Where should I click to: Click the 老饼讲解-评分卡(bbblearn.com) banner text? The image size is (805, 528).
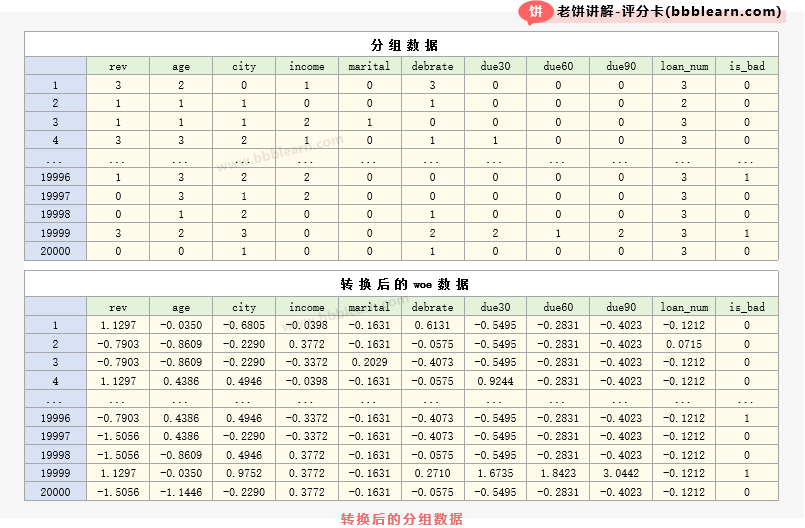click(x=669, y=11)
